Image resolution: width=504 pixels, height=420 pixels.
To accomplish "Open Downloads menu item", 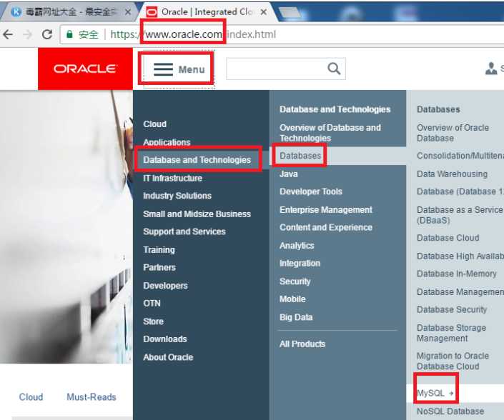I will [x=165, y=339].
